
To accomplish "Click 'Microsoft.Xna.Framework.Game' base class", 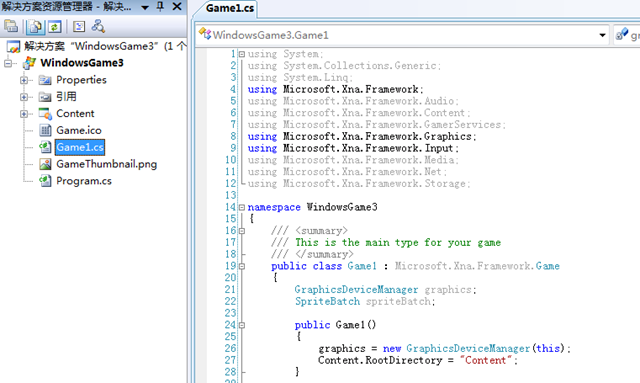I will coord(477,266).
